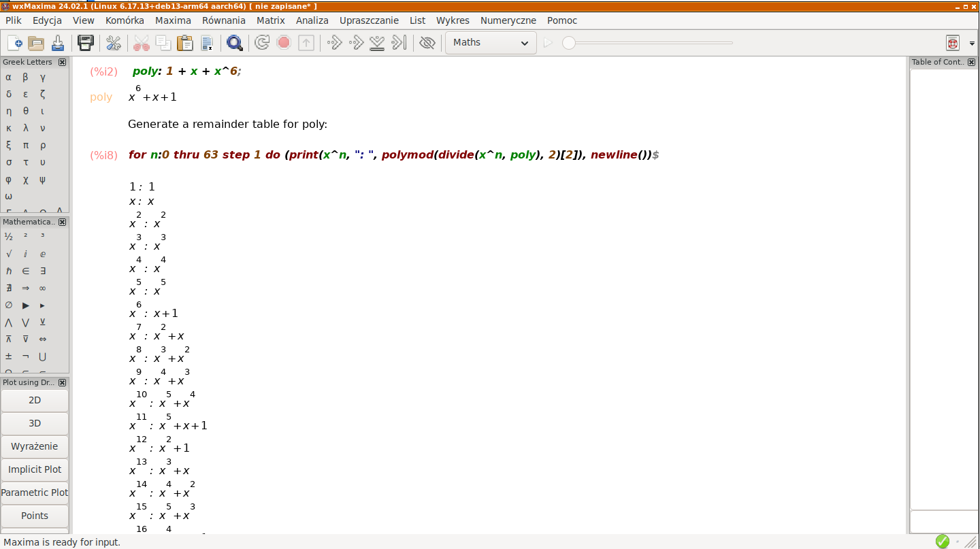Click the Implicit Plot button
980x549 pixels.
(35, 469)
